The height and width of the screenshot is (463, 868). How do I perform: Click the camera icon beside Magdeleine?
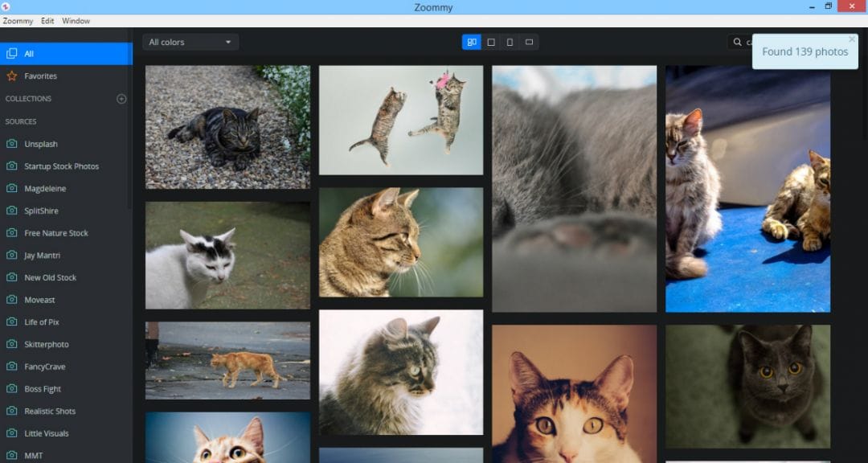point(11,188)
